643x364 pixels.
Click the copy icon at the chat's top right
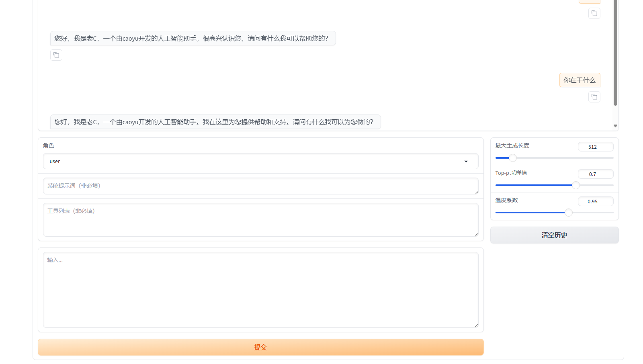pos(594,13)
